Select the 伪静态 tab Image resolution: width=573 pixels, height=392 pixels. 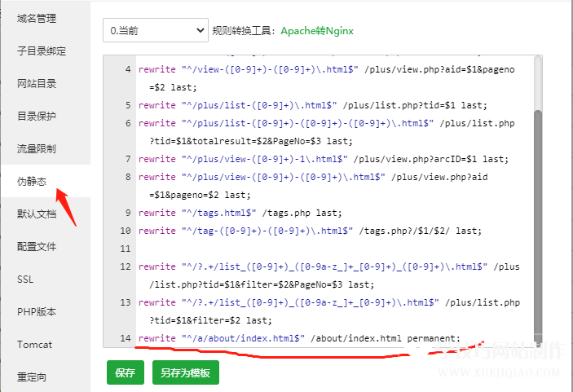click(34, 181)
